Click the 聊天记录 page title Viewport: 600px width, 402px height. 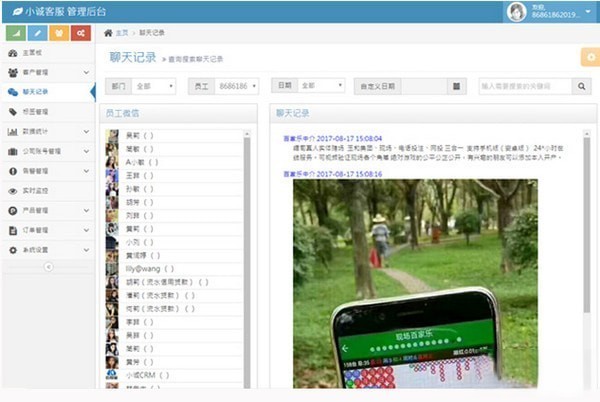coord(133,57)
